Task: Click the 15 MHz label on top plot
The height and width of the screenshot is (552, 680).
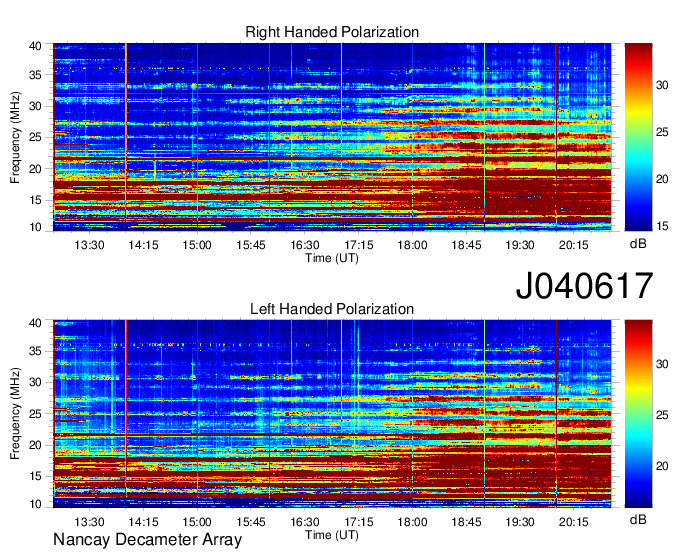Action: coord(35,200)
